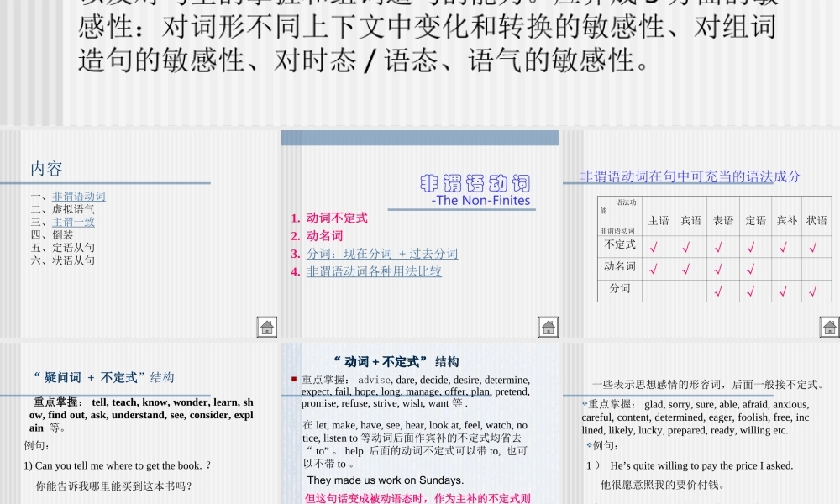Click the 宾语 column header in the table
This screenshot has height=504, width=840.
click(690, 221)
